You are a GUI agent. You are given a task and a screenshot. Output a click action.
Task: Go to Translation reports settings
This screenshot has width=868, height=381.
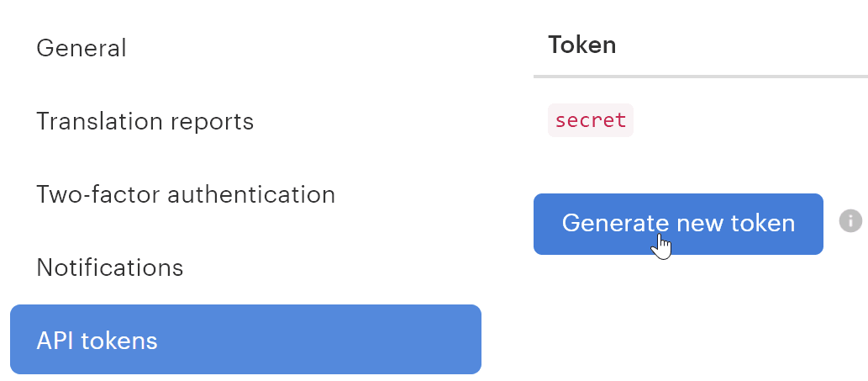point(145,121)
